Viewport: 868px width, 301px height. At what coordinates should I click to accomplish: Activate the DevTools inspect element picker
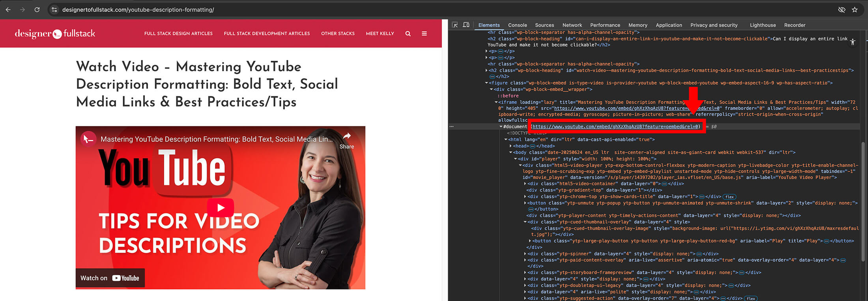455,25
